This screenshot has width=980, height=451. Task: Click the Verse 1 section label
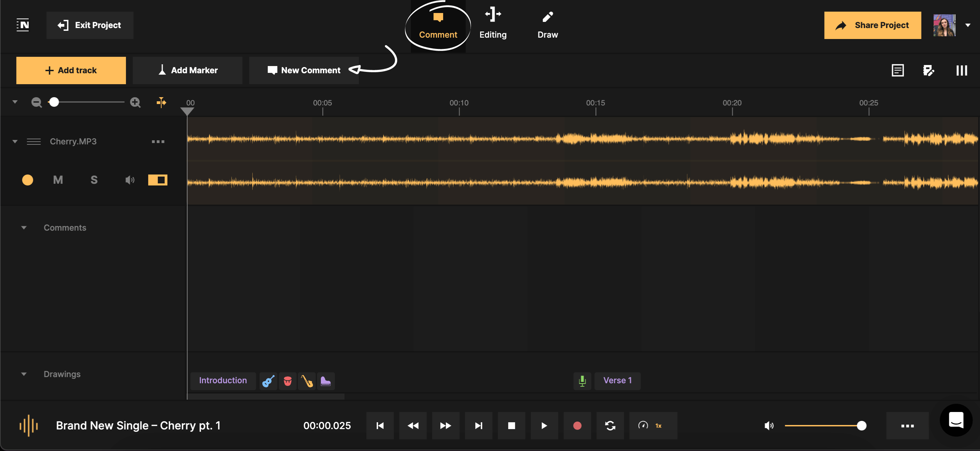click(x=617, y=380)
